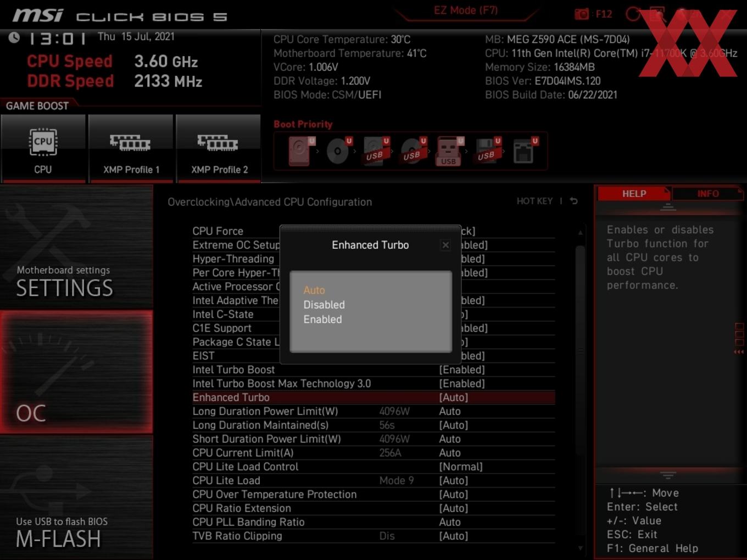Viewport: 747px width, 560px height.
Task: Click the 256A CPU Current Limit value
Action: [390, 453]
